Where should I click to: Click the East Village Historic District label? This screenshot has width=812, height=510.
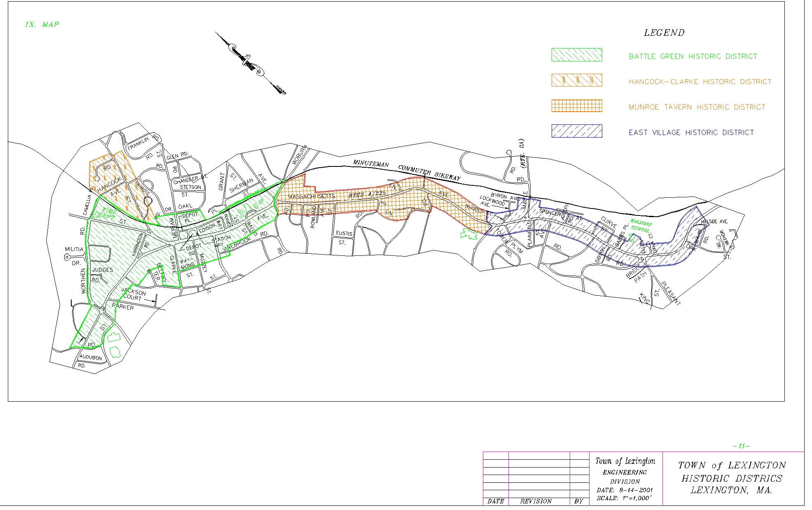click(691, 133)
